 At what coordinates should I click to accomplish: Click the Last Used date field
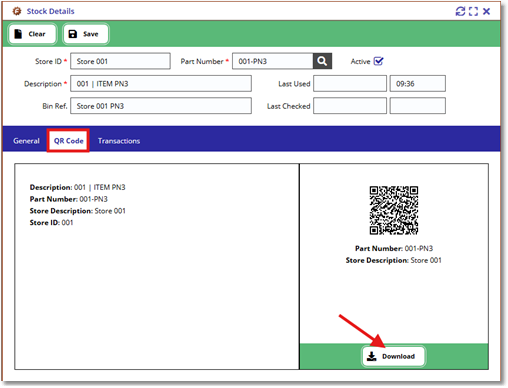(350, 84)
